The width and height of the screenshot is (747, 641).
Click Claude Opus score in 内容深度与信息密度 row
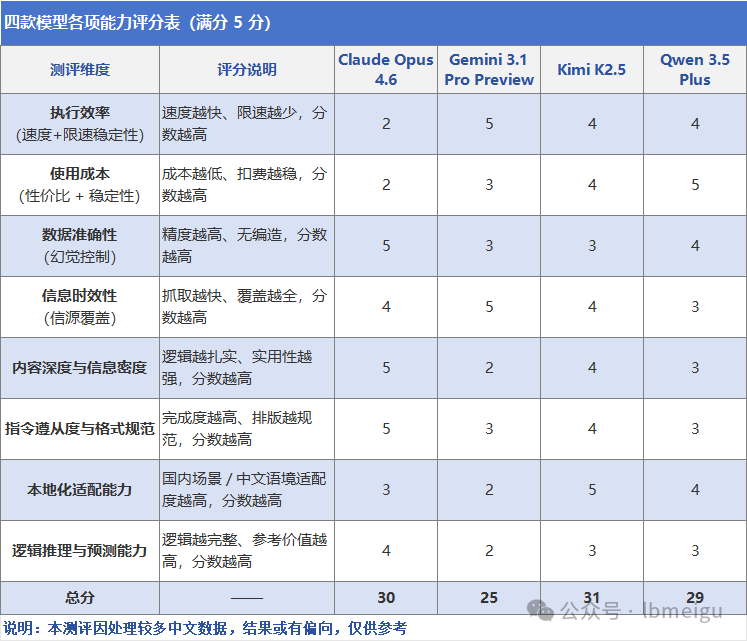click(386, 368)
